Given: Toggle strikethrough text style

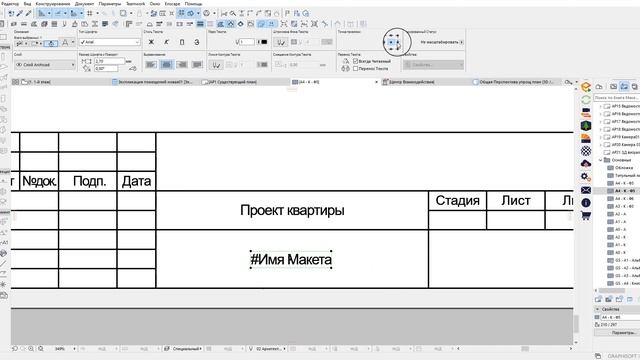Looking at the screenshot, I should click(x=197, y=42).
